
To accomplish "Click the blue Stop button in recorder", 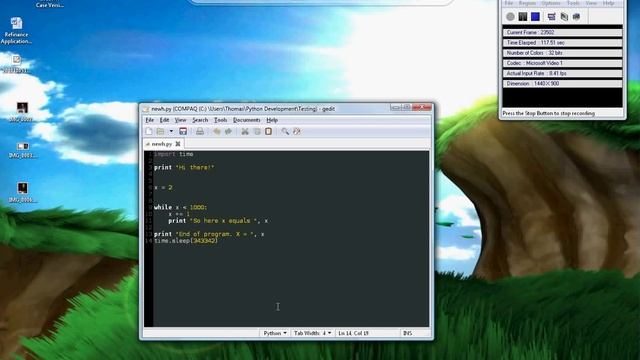I will click(x=536, y=17).
